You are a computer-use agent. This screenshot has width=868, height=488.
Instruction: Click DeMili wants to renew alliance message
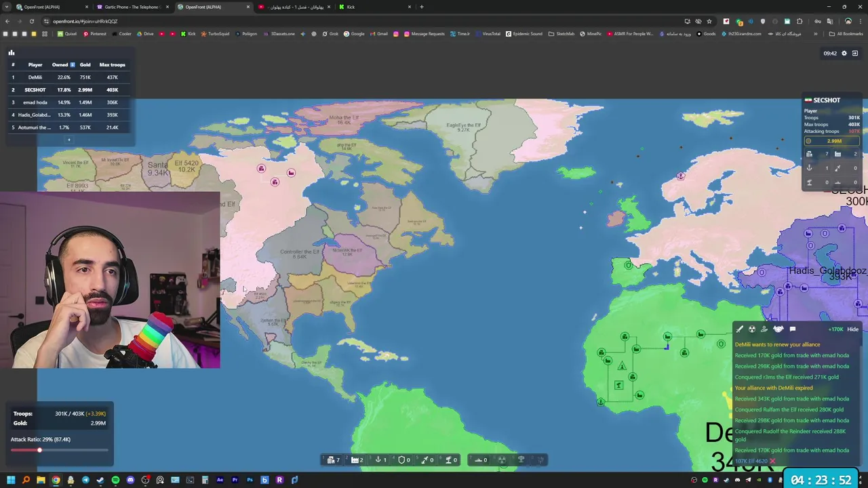[x=777, y=344]
